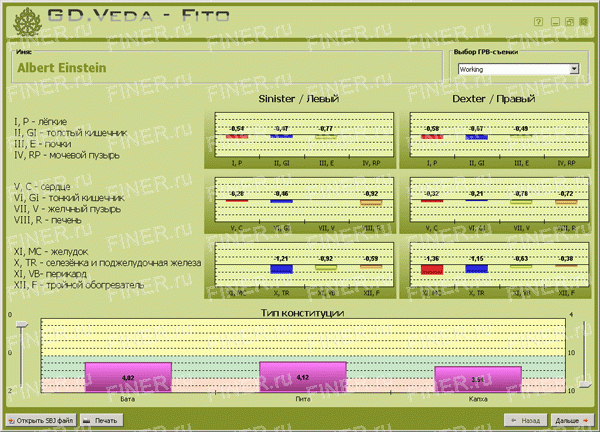Click Dexter red bar I, P -0,58
The width and height of the screenshot is (600, 432).
tap(432, 137)
